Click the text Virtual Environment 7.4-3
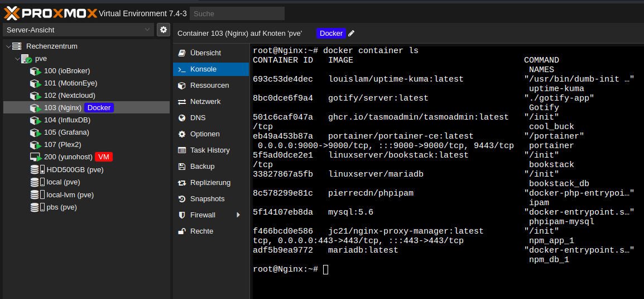644x299 pixels. [143, 13]
